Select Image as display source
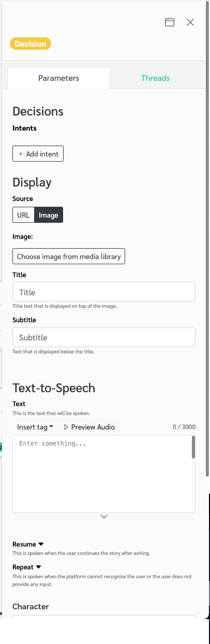This screenshot has width=210, height=644. pyautogui.click(x=49, y=215)
